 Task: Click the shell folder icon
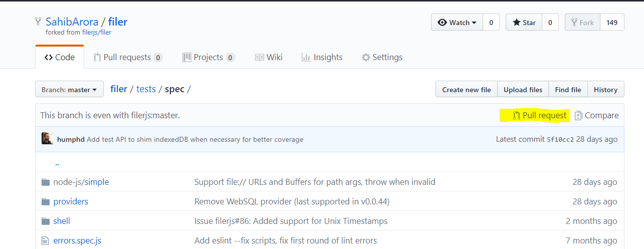(46, 221)
